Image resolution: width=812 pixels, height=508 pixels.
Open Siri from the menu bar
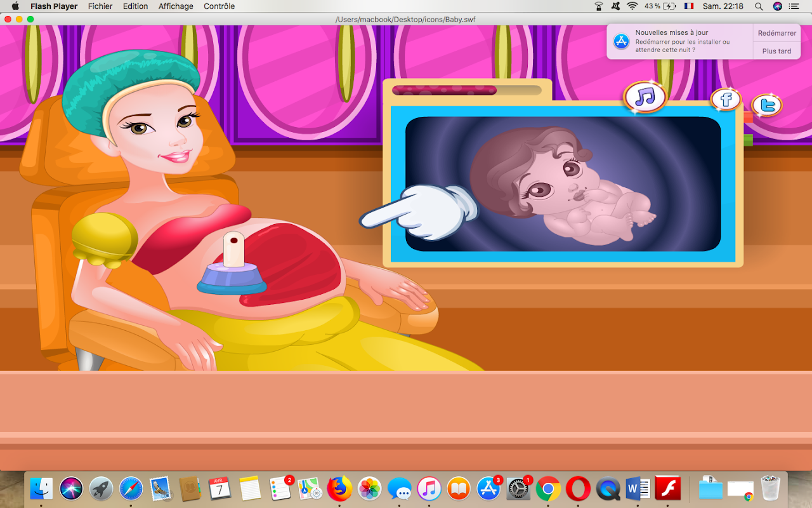778,6
